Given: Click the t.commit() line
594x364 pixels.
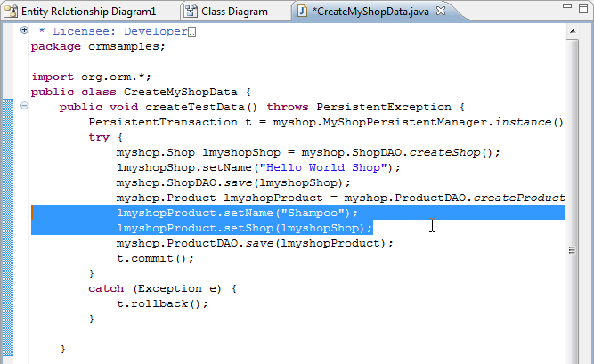Looking at the screenshot, I should pyautogui.click(x=155, y=259).
